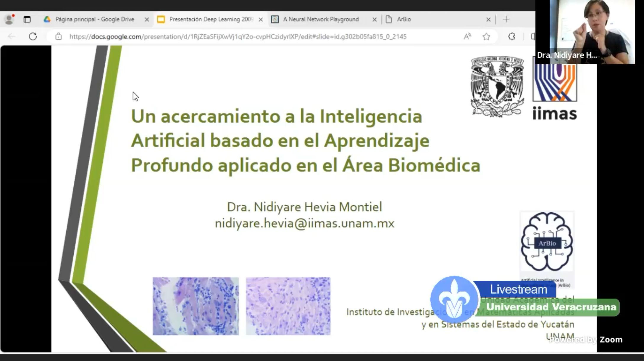
Task: Select the text Dra. Nidiyare Hevia Montiel
Action: 304,207
